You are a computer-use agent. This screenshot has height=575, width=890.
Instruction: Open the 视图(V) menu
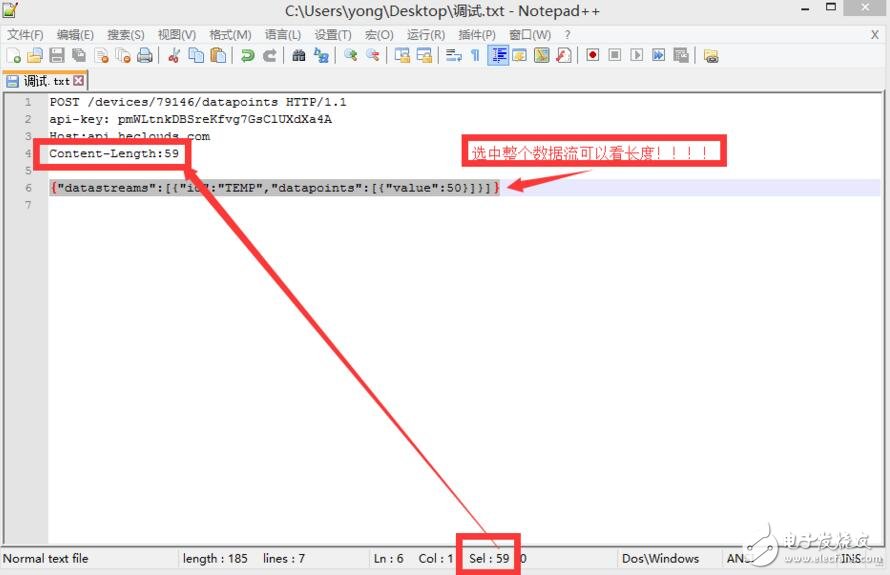click(x=177, y=35)
